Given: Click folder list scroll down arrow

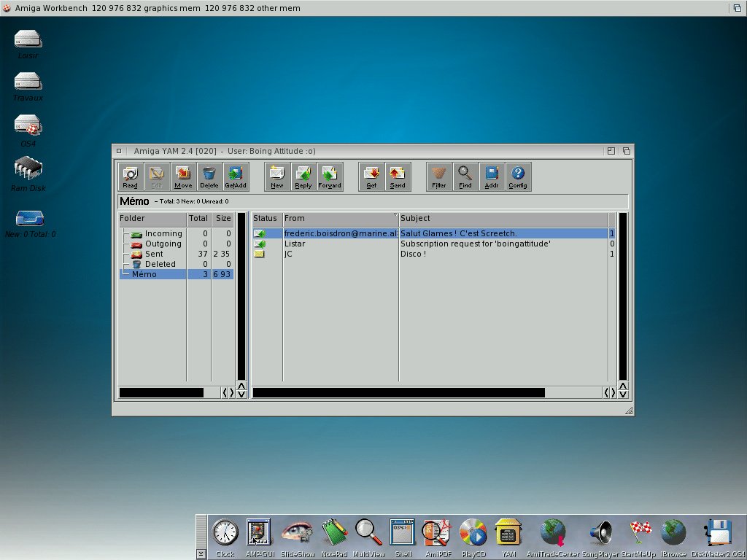Looking at the screenshot, I should tap(241, 394).
